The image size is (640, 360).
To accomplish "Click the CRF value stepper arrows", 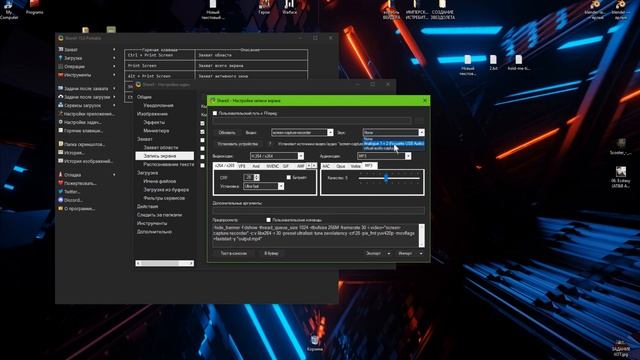I will pyautogui.click(x=256, y=177).
